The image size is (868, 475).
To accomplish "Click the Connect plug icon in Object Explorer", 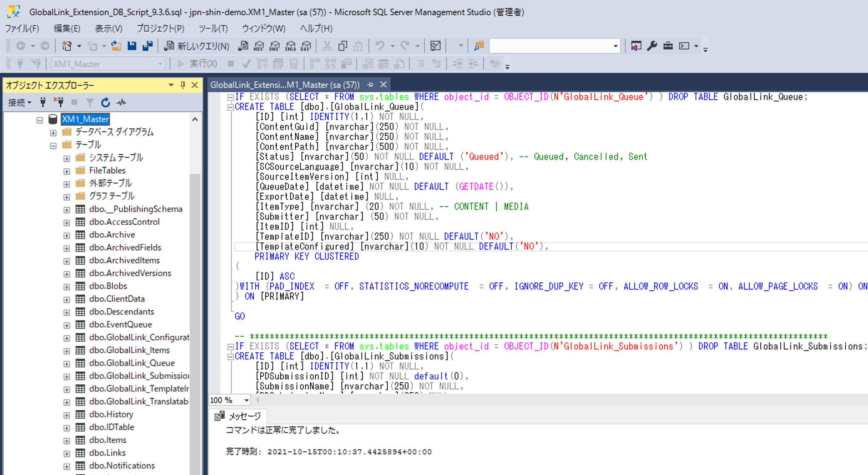I will 43,103.
